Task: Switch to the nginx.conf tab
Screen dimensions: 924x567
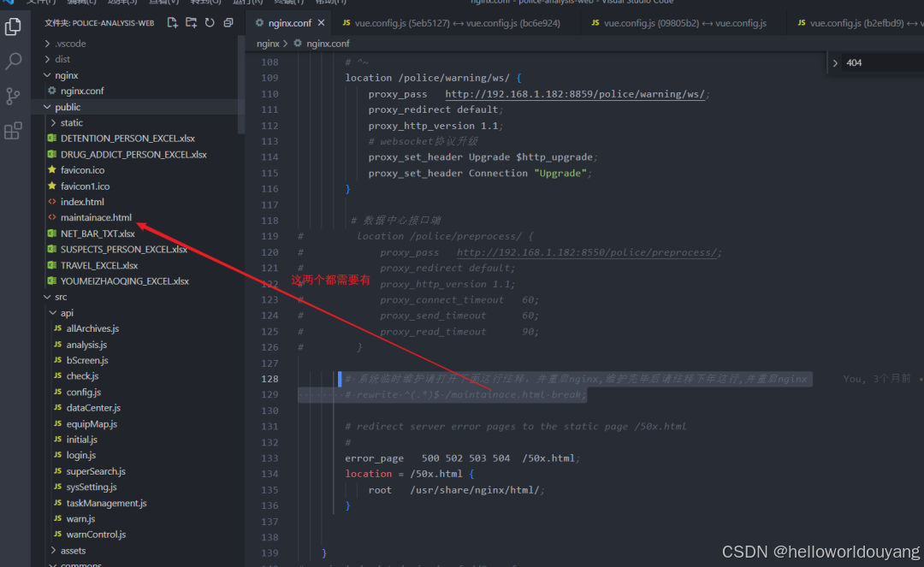Action: 289,23
